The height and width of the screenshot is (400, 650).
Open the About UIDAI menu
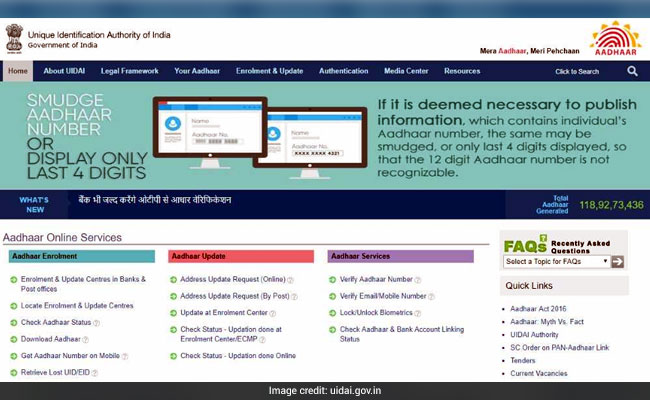(64, 71)
